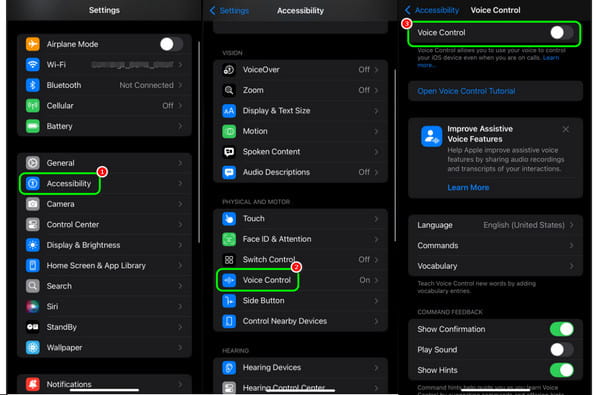This screenshot has width=600, height=395.
Task: Enable the Play Sound switch
Action: [x=561, y=349]
